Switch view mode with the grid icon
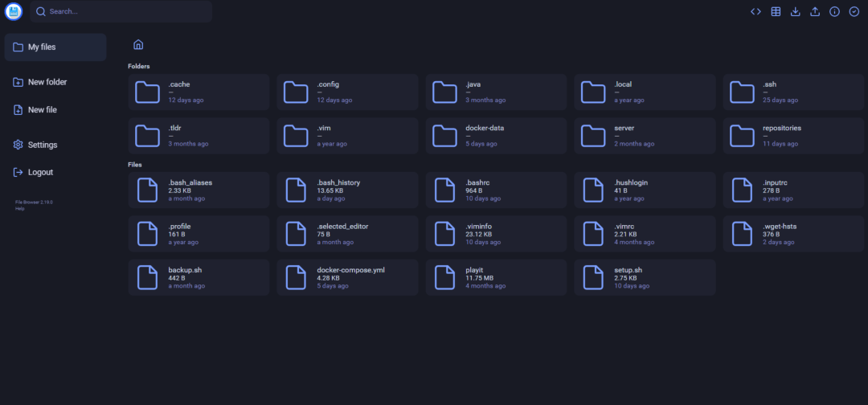This screenshot has width=868, height=405. pyautogui.click(x=776, y=11)
